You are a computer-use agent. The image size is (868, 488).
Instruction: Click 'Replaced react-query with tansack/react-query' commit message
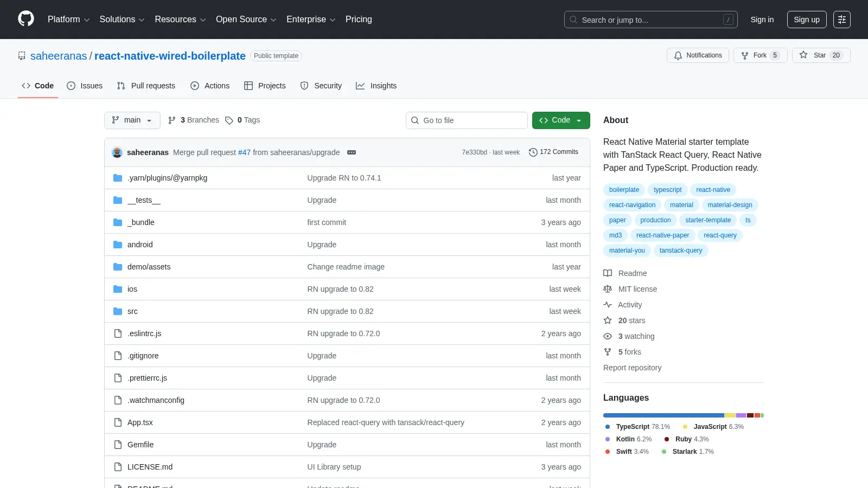pos(386,422)
